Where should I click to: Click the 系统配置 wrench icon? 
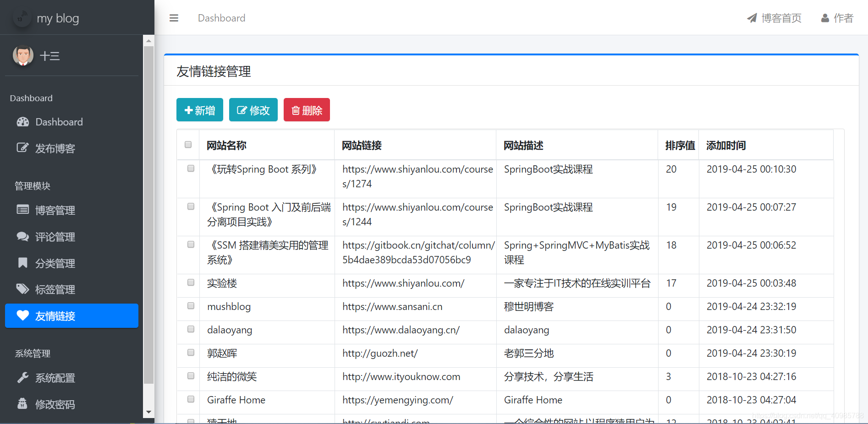click(x=22, y=377)
